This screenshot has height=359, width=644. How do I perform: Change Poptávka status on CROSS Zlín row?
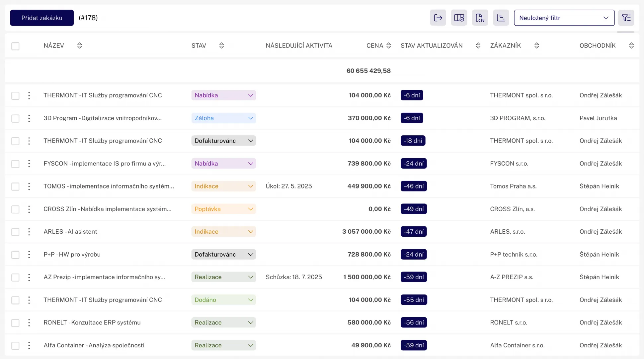223,209
